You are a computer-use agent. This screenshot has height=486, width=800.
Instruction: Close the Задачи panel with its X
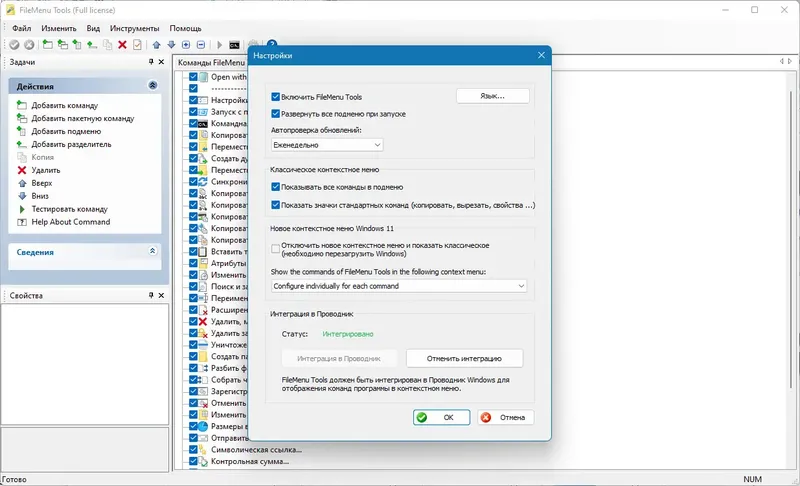point(161,62)
